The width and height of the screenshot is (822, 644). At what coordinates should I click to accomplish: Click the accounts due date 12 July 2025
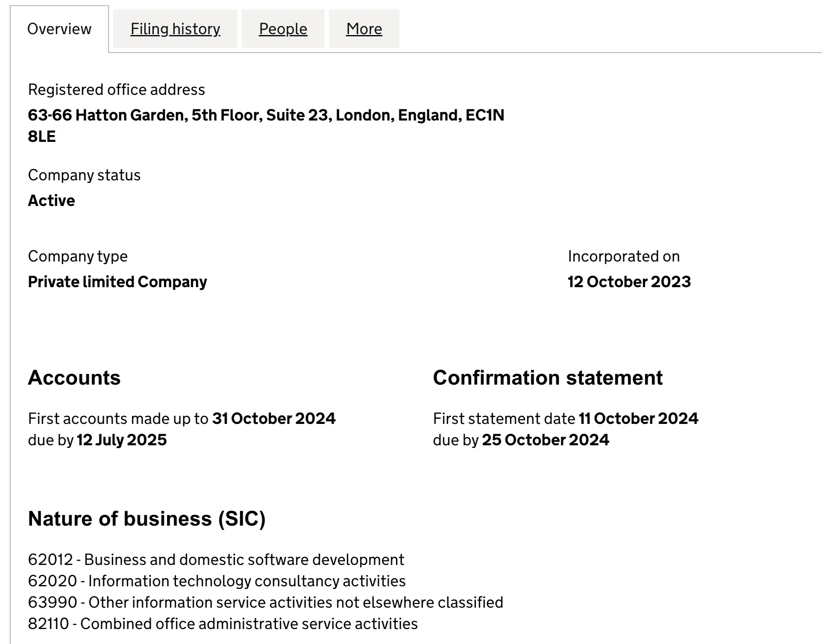click(122, 440)
